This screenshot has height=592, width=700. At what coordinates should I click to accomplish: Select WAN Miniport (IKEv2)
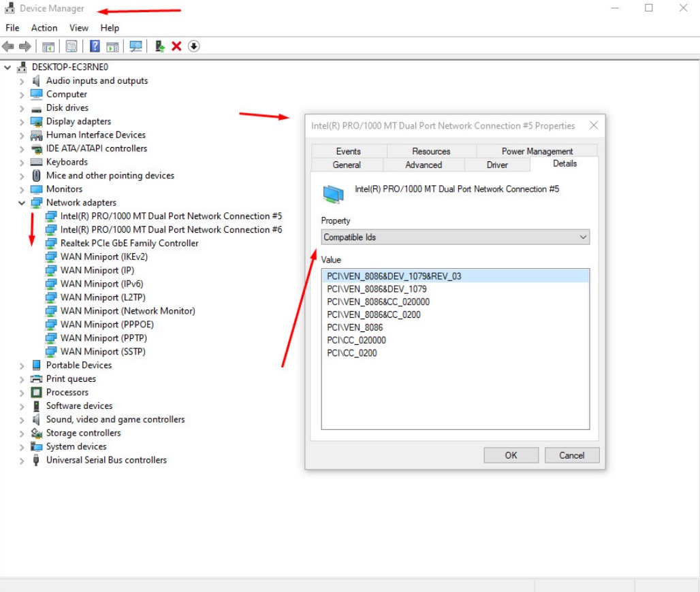tap(104, 257)
